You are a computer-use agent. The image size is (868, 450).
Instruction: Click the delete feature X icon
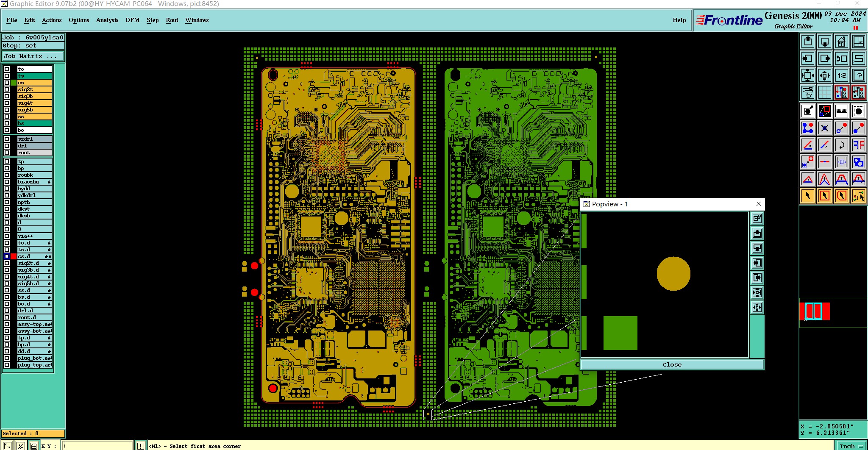pyautogui.click(x=825, y=128)
